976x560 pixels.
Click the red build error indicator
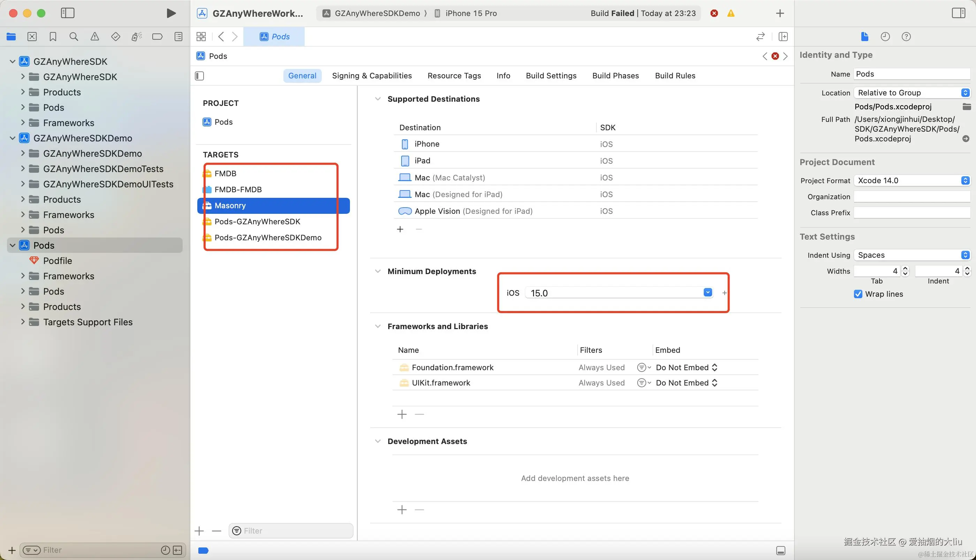click(714, 14)
